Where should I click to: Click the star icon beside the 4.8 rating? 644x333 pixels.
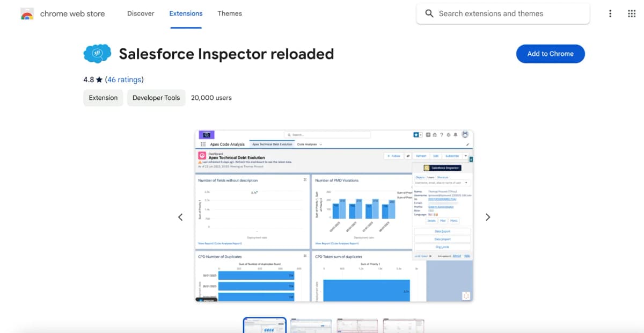coord(99,79)
